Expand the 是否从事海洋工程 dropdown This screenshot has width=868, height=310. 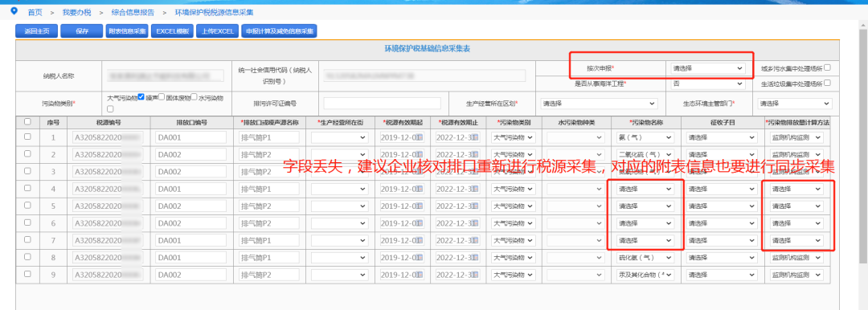coord(708,84)
